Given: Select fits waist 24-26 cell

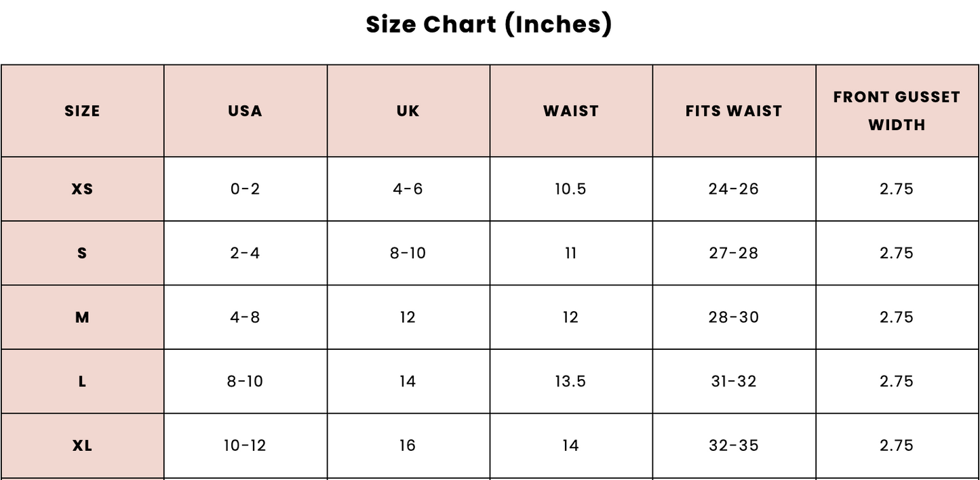Looking at the screenshot, I should pos(734,189).
